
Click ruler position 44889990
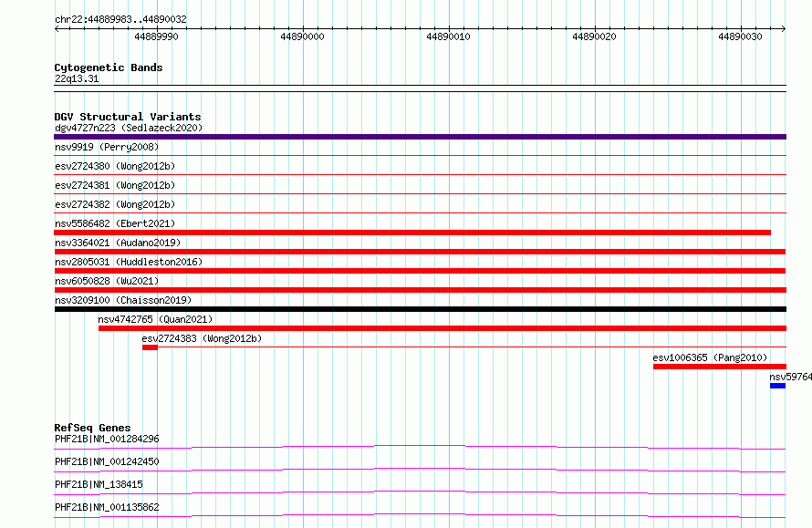[x=156, y=36]
